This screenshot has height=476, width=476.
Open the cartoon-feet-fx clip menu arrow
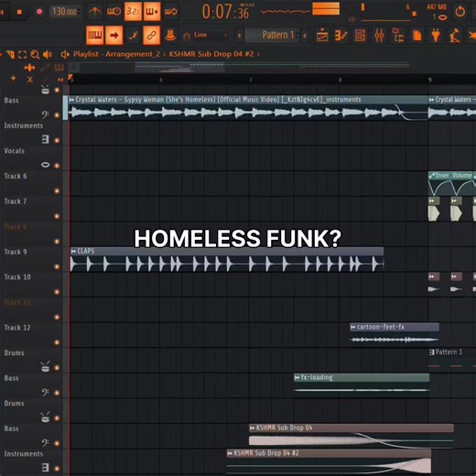tap(353, 327)
